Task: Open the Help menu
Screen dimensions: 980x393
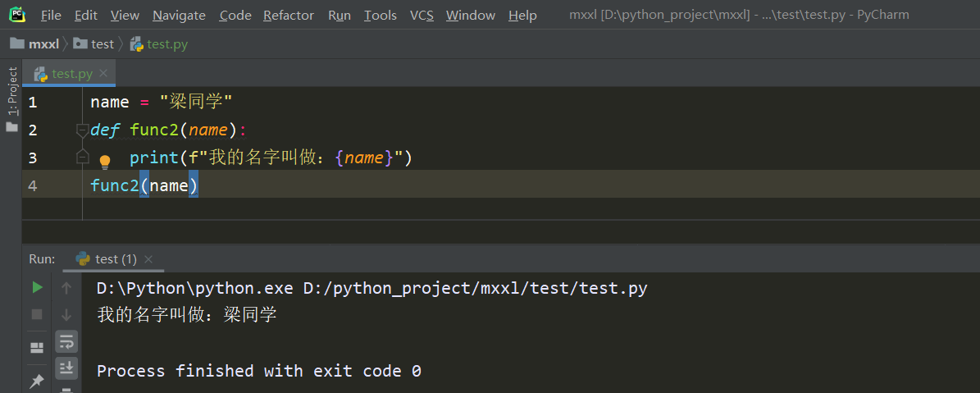Action: 522,15
